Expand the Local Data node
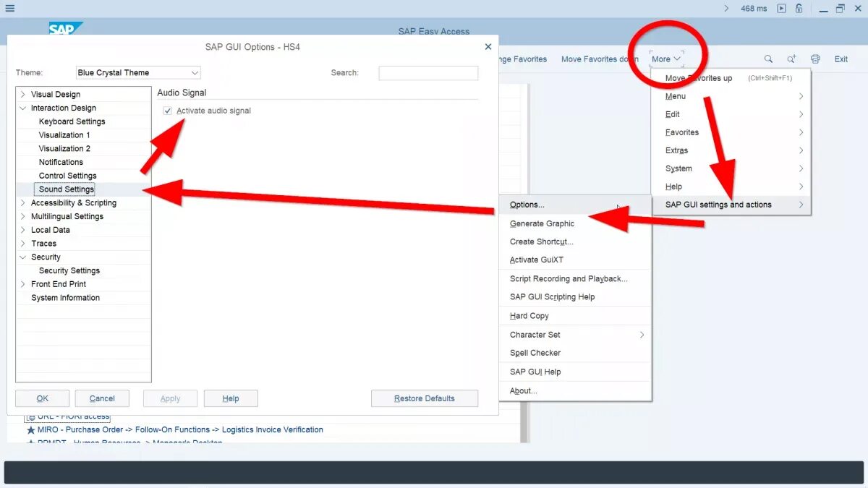Viewport: 868px width, 488px height. coord(23,230)
